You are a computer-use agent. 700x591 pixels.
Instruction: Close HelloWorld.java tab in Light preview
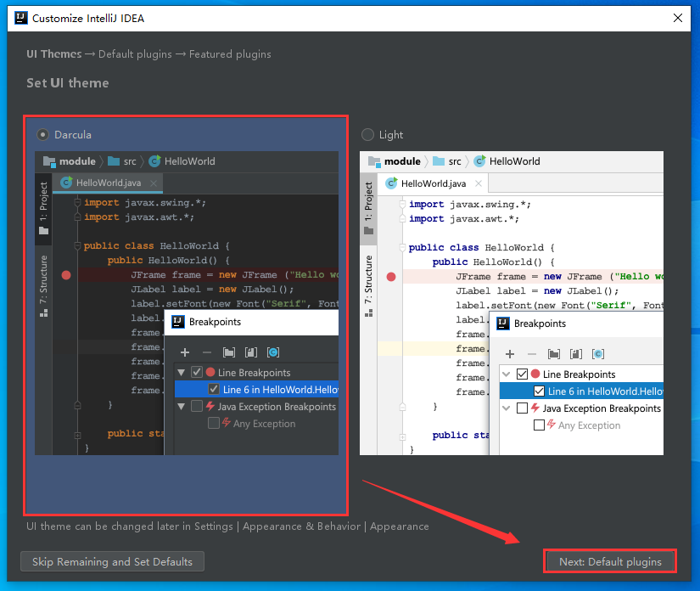point(479,183)
